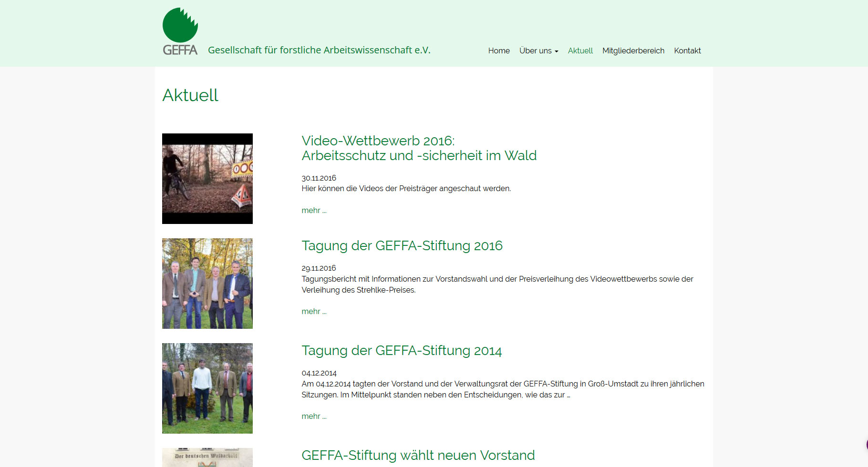Click the green GEFFA logo

pos(180,31)
